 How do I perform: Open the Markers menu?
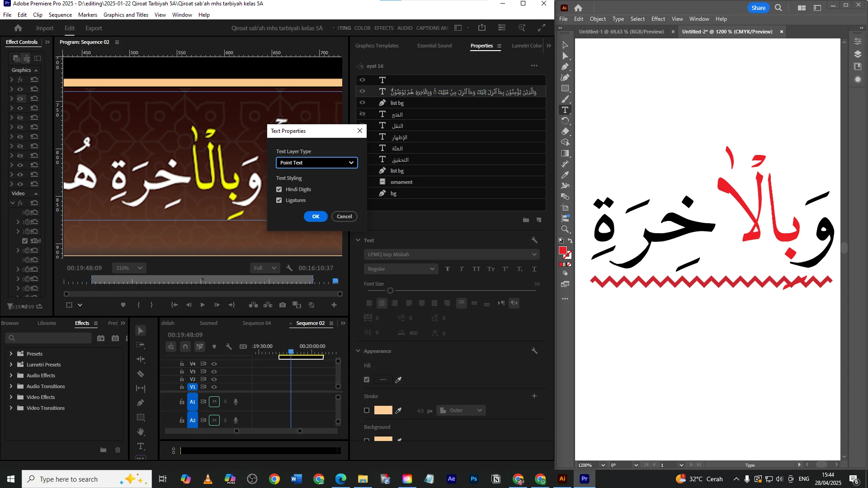coord(87,14)
